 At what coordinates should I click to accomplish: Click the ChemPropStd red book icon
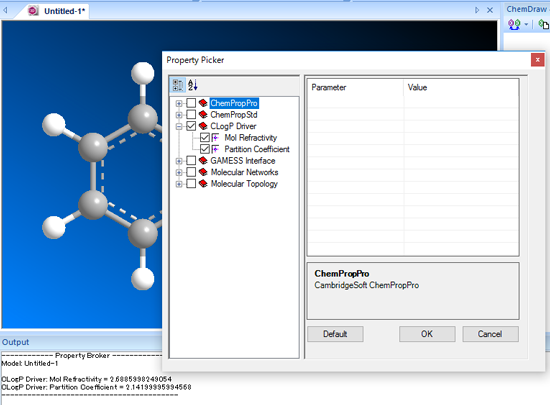tap(203, 115)
